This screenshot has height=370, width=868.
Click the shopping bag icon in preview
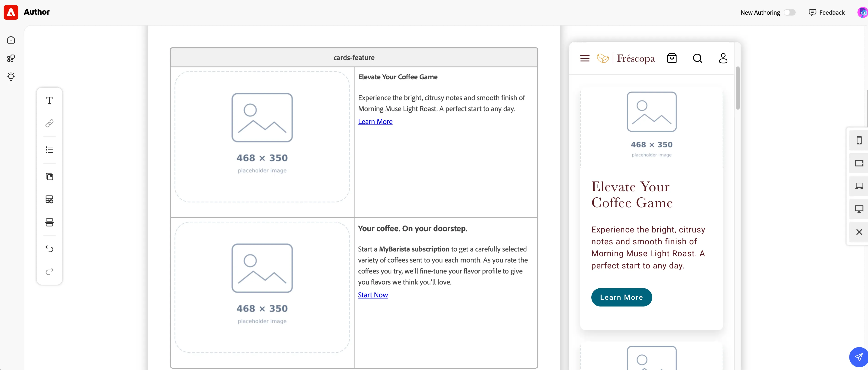(671, 58)
